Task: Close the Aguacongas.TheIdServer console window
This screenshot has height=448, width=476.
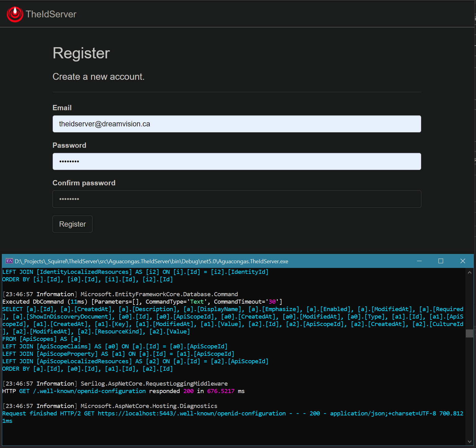Action: click(463, 261)
